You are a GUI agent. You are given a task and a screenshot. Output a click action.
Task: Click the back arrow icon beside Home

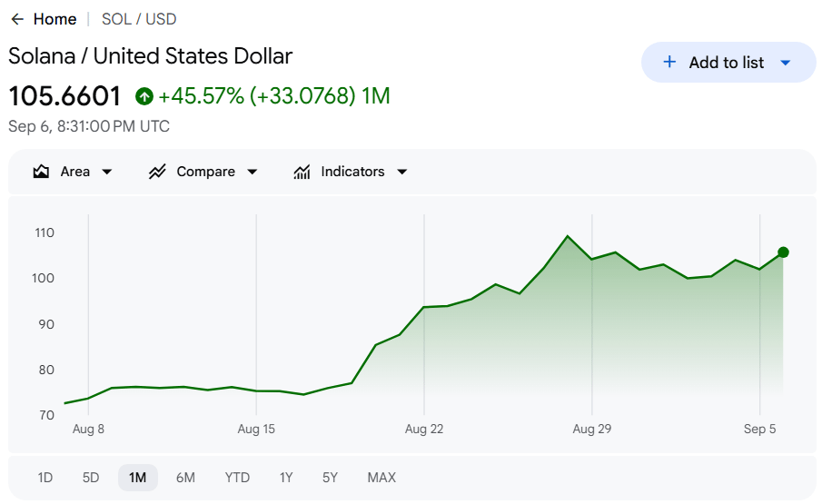17,19
